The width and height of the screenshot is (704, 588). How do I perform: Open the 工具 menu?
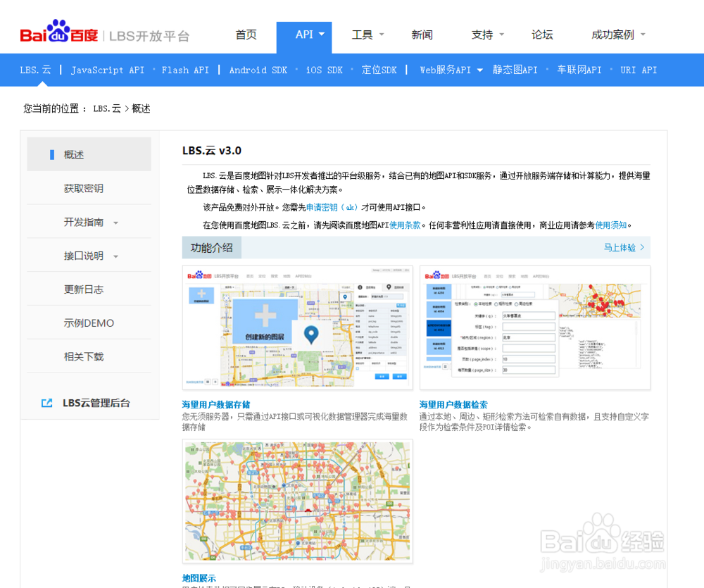coord(363,35)
